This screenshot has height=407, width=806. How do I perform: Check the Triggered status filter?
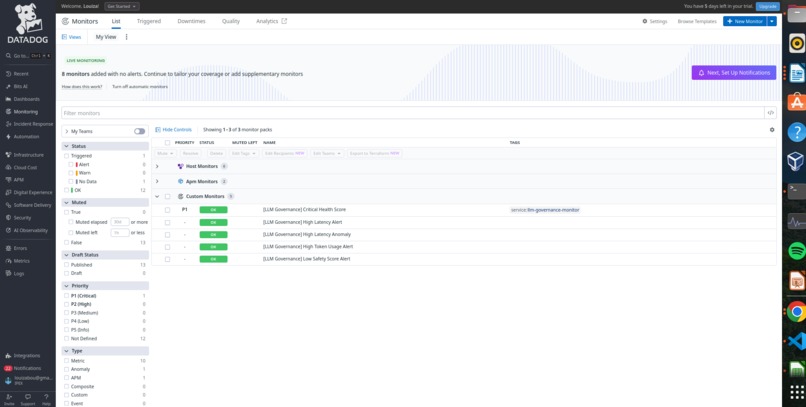point(66,156)
